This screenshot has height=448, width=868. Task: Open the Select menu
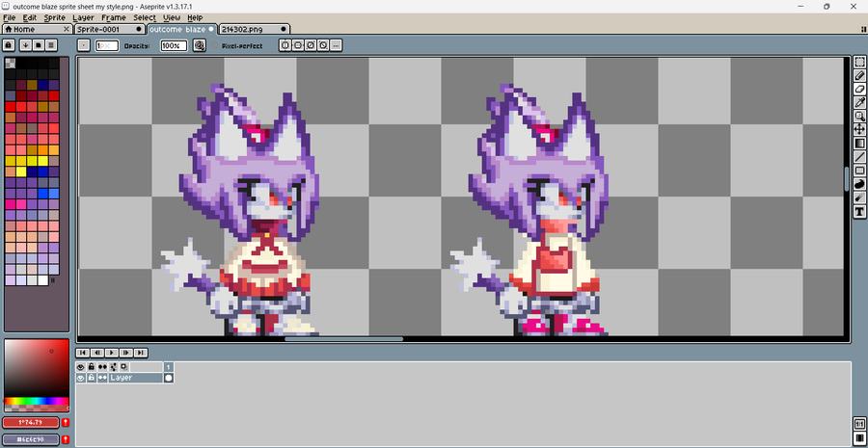pos(145,17)
